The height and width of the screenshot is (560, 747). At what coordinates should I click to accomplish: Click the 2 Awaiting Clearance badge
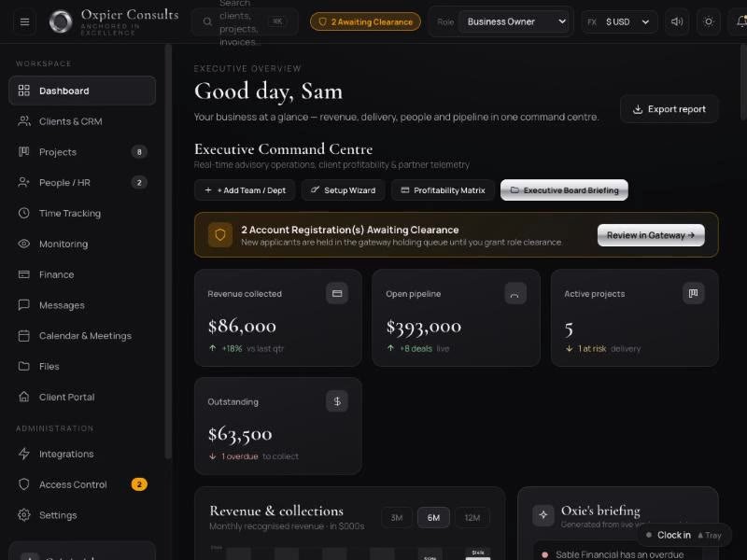coord(365,21)
